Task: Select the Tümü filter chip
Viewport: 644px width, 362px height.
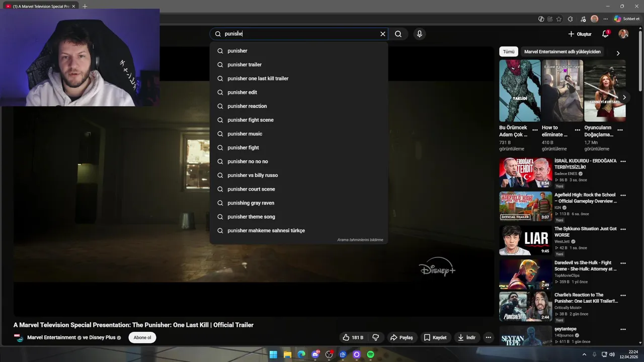Action: click(x=509, y=52)
